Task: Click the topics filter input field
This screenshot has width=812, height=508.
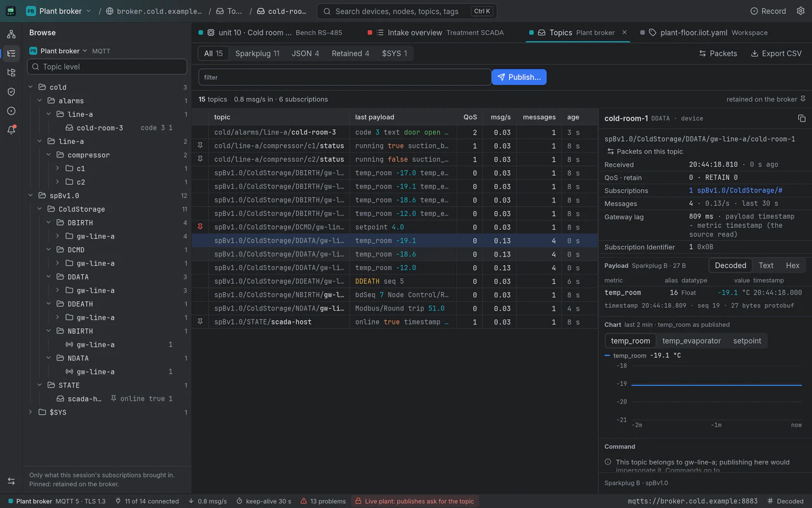Action: pyautogui.click(x=345, y=77)
